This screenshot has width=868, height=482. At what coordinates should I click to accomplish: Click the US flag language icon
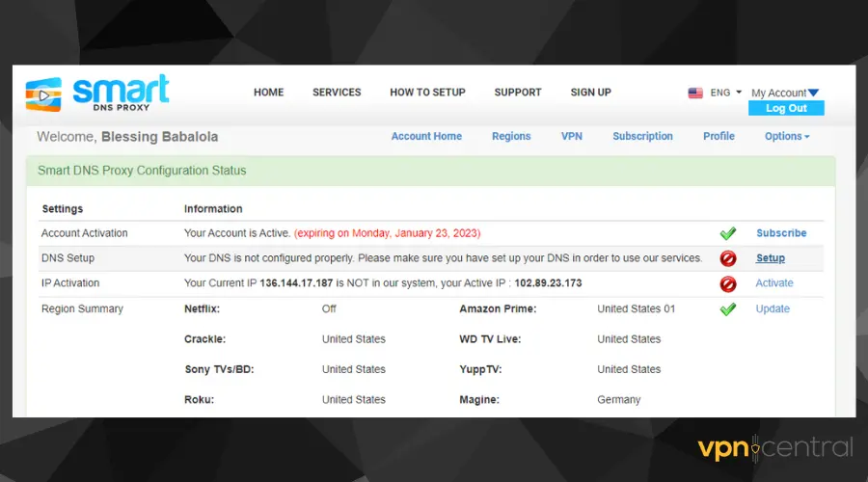(695, 93)
